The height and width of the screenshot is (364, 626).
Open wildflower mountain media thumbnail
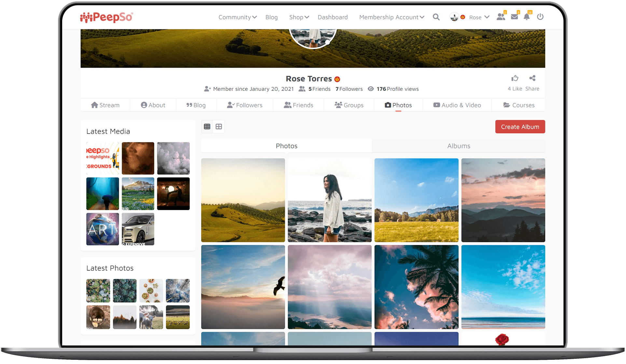tap(138, 194)
